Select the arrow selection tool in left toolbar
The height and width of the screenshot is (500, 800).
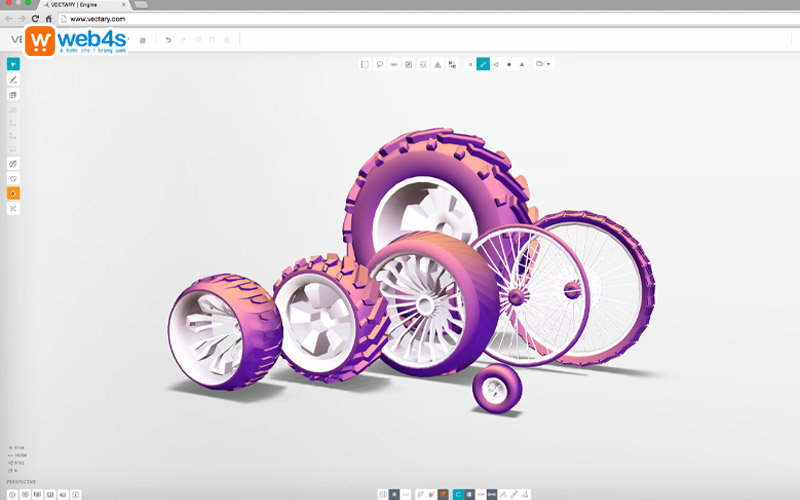point(13,64)
